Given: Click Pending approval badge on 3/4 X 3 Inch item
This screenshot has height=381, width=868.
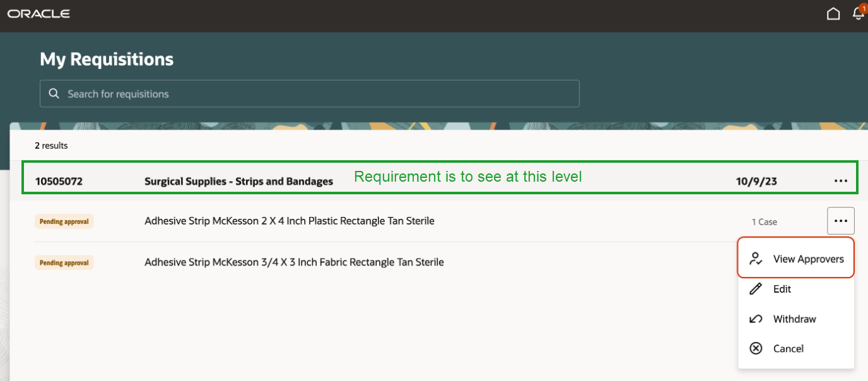Looking at the screenshot, I should click(x=64, y=262).
